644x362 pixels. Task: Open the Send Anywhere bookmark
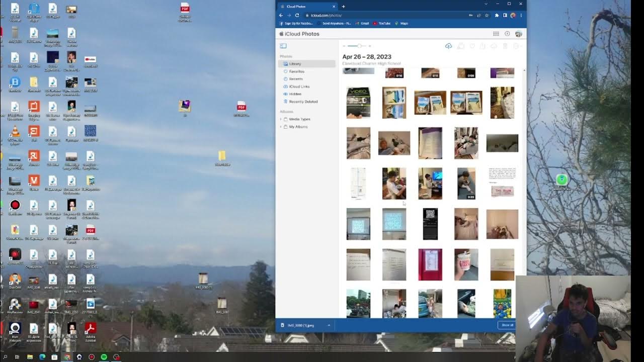(334, 24)
